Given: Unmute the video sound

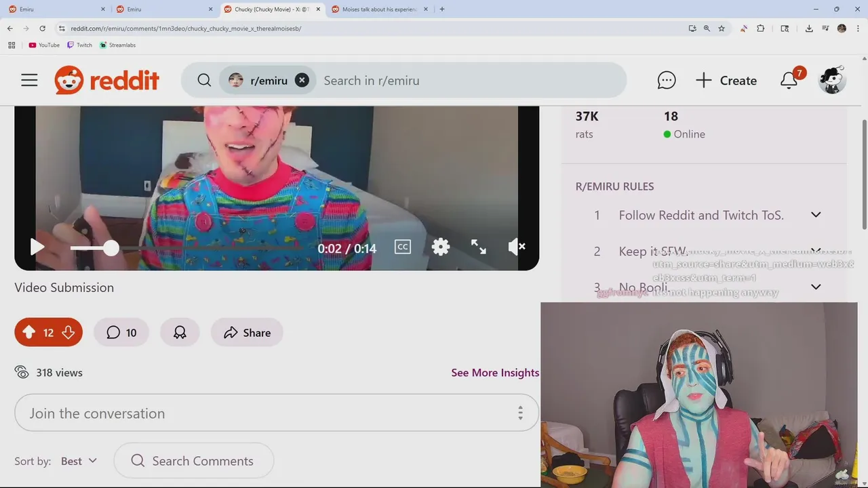Looking at the screenshot, I should (x=517, y=247).
